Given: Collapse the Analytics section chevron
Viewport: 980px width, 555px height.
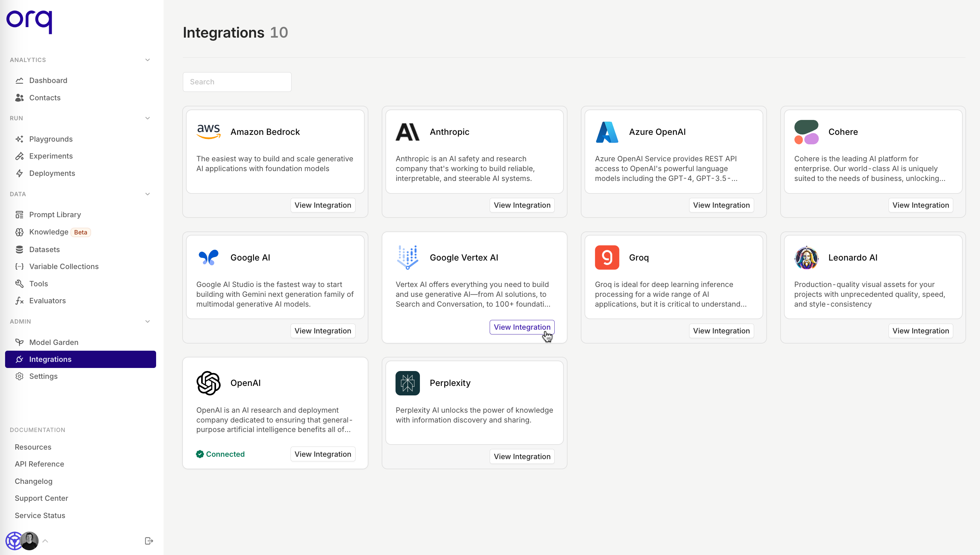Looking at the screenshot, I should [148, 60].
